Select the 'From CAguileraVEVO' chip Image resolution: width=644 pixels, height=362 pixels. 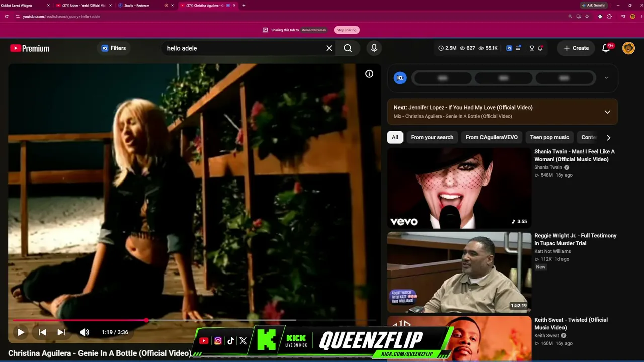[492, 137]
